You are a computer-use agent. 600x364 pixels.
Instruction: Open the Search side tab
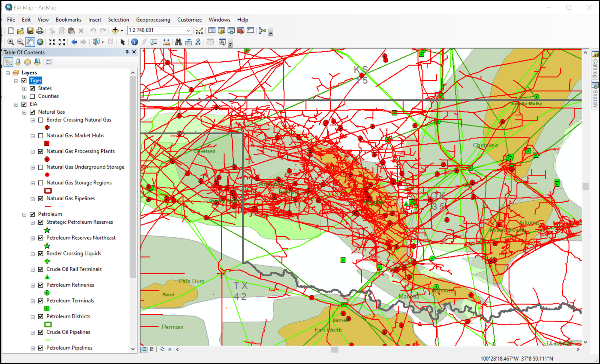595,95
